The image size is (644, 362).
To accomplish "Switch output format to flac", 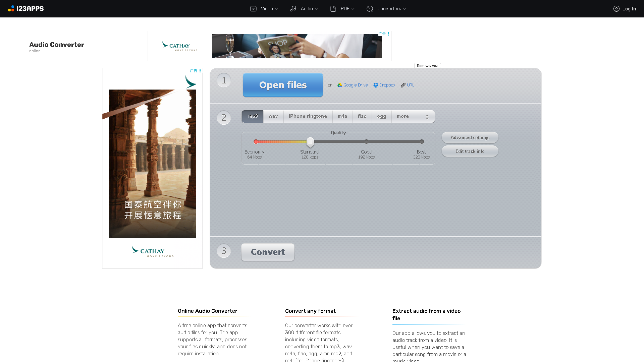I will [x=362, y=116].
